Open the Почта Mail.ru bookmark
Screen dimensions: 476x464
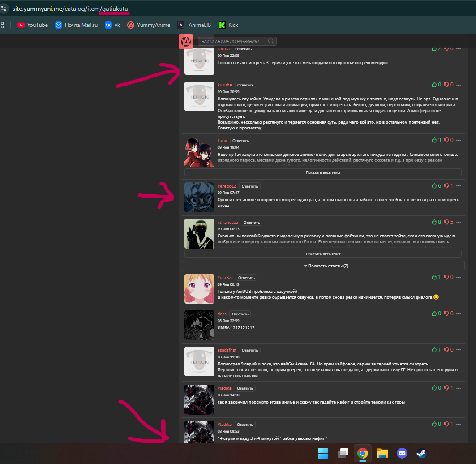(x=77, y=25)
